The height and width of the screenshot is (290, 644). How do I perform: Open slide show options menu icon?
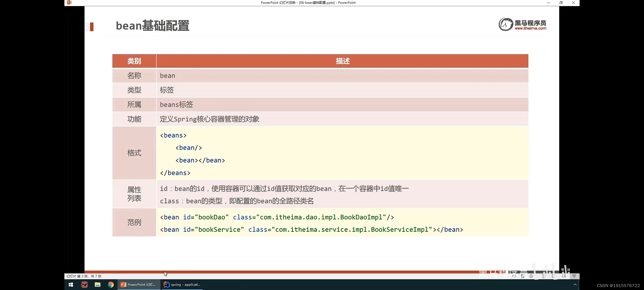[522, 276]
